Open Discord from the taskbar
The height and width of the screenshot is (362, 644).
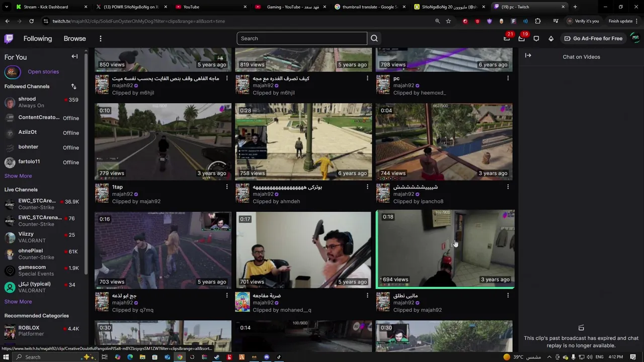click(267, 357)
